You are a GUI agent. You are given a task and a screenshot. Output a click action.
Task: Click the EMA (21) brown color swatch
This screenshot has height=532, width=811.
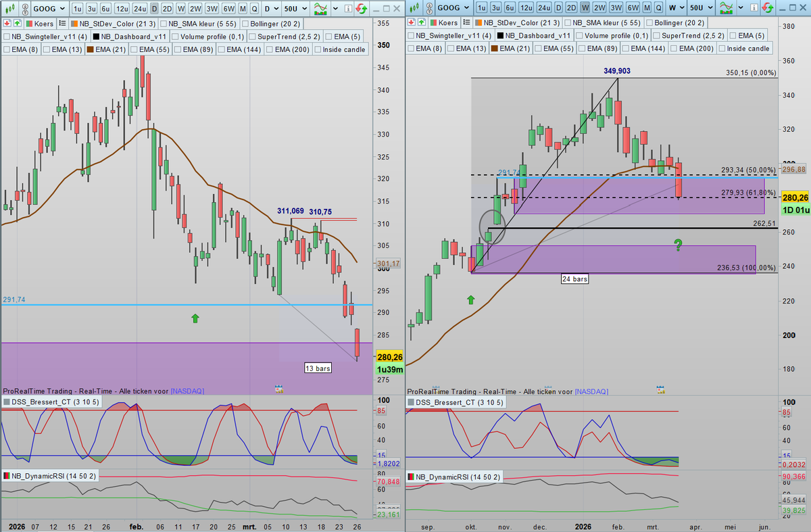(x=90, y=48)
